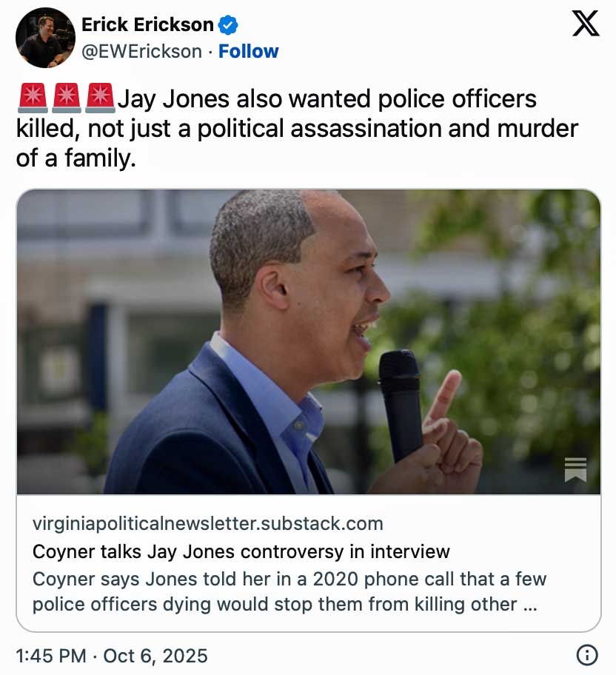This screenshot has width=616, height=675.
Task: Open Erick Erickson's profile avatar
Action: pyautogui.click(x=44, y=37)
